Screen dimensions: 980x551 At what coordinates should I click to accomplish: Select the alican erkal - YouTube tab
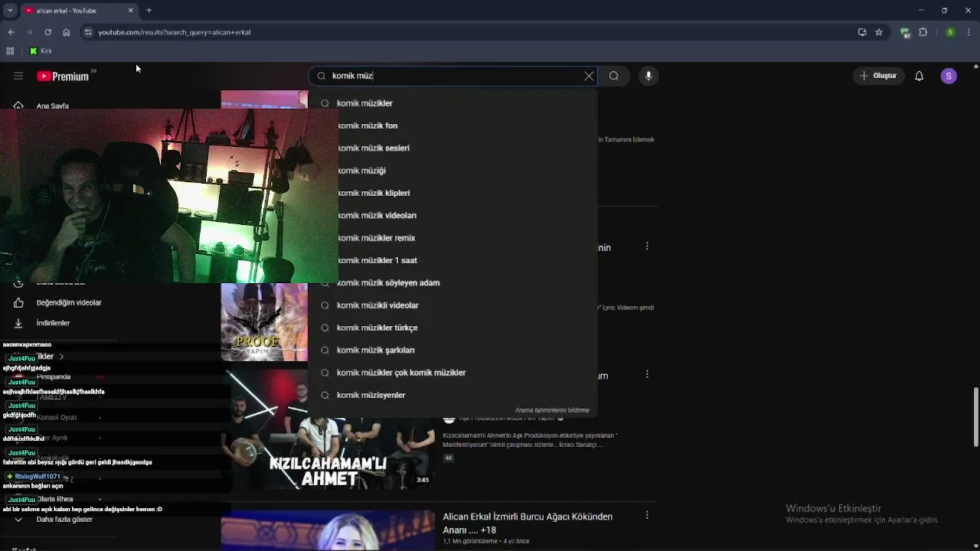[x=78, y=11]
